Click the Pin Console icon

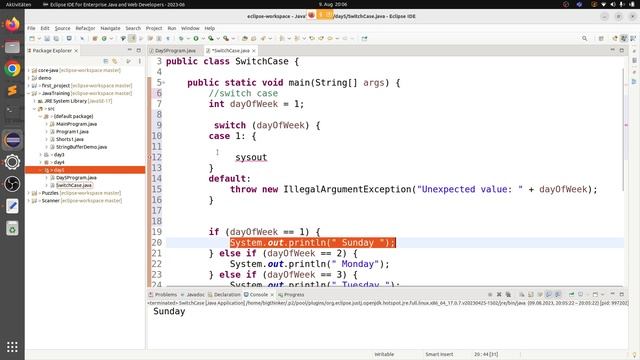point(571,294)
